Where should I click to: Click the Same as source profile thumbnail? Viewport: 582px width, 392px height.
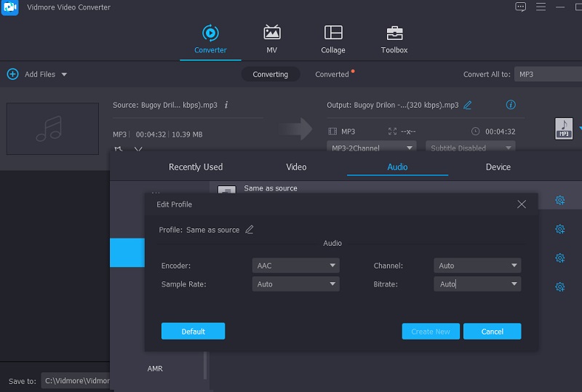point(227,189)
